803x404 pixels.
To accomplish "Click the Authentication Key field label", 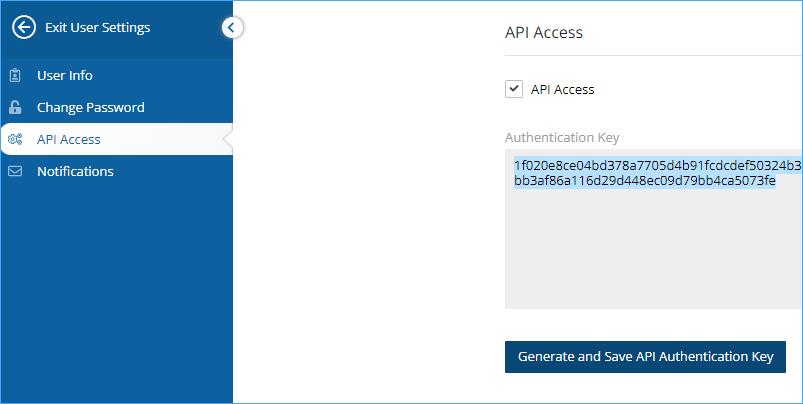I will (562, 137).
